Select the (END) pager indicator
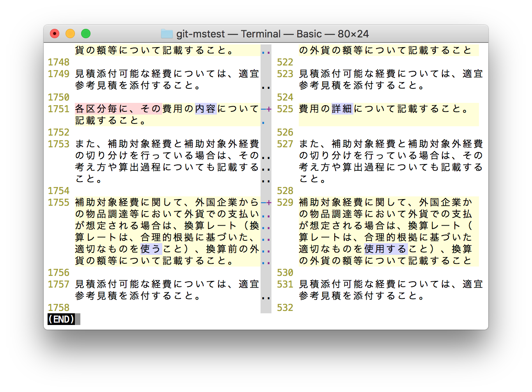The image size is (532, 392). coord(60,319)
